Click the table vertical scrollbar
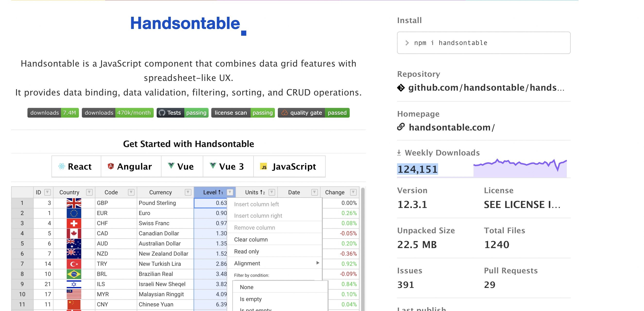644x311 pixels. 363,249
